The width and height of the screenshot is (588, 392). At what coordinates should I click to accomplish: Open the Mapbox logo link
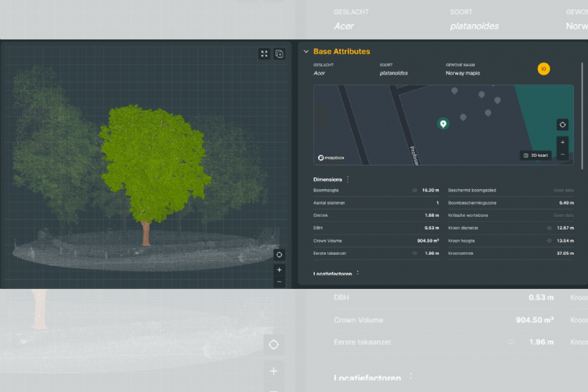click(329, 157)
